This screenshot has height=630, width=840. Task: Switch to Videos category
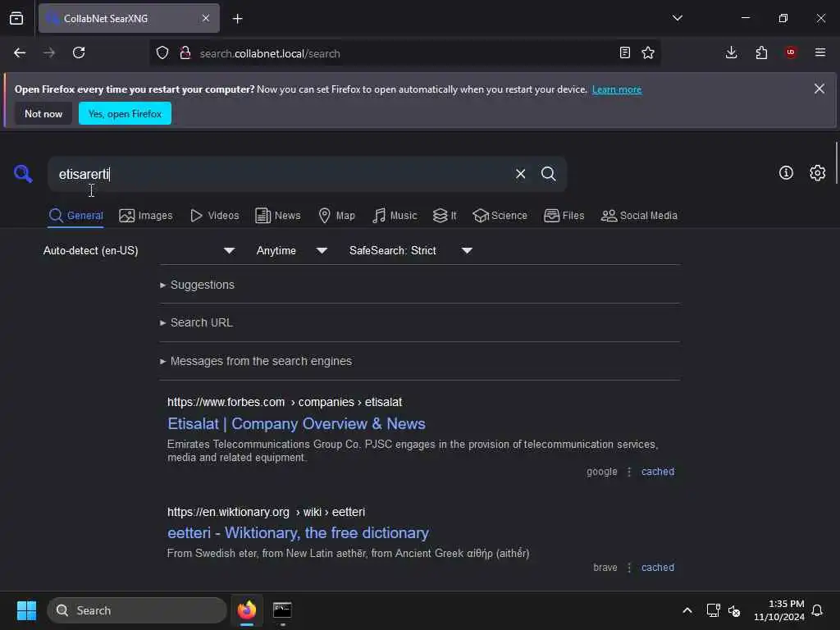[x=215, y=216]
